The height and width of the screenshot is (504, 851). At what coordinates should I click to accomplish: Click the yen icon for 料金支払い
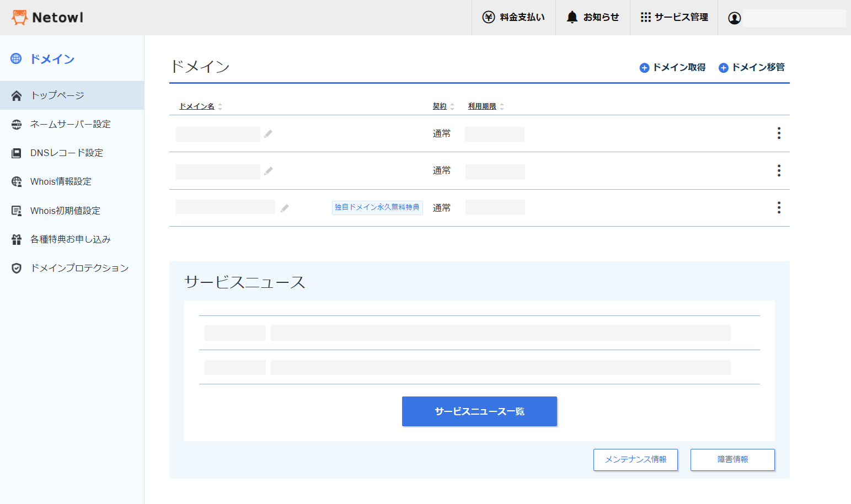(489, 17)
